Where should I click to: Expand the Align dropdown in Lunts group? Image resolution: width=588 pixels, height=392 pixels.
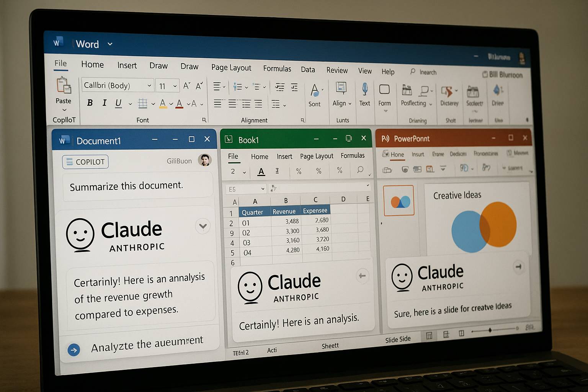pyautogui.click(x=350, y=104)
